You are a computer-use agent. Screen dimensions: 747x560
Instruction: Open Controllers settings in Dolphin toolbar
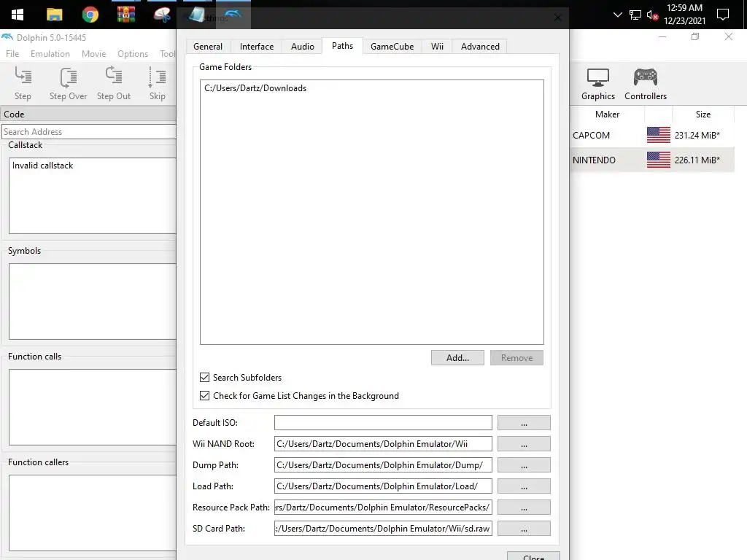[x=646, y=83]
